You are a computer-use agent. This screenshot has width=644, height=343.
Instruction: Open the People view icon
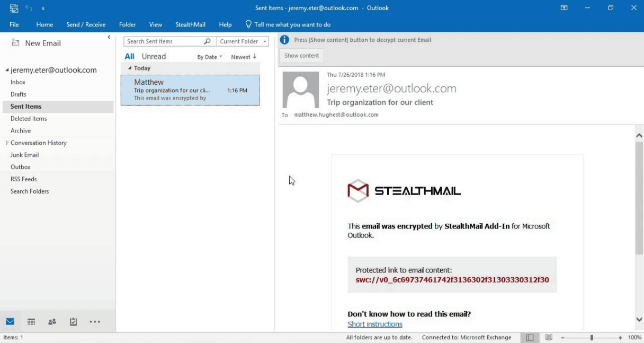pyautogui.click(x=52, y=321)
